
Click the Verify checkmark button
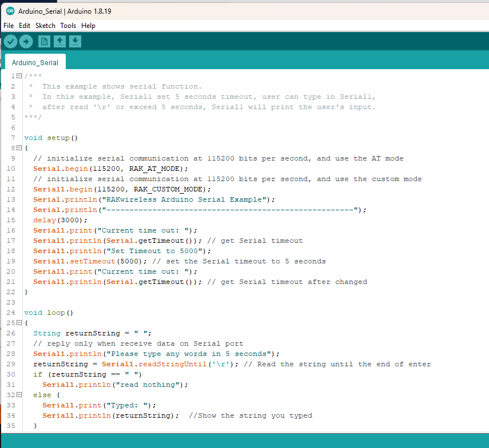coord(10,41)
